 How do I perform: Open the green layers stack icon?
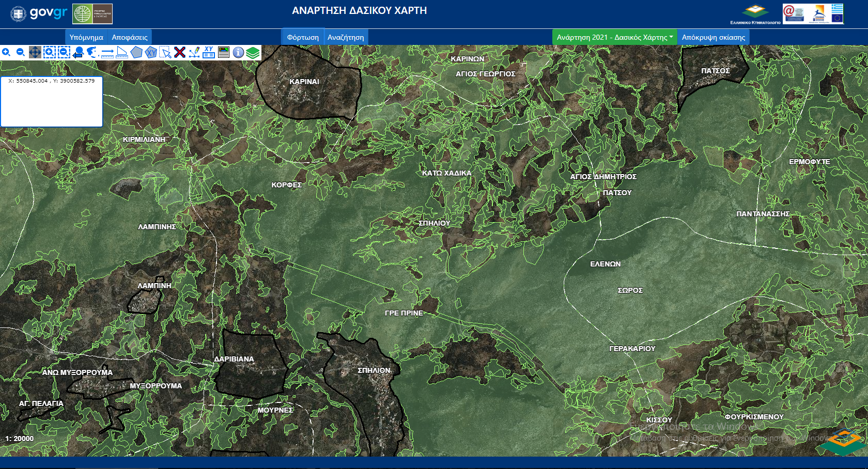253,52
